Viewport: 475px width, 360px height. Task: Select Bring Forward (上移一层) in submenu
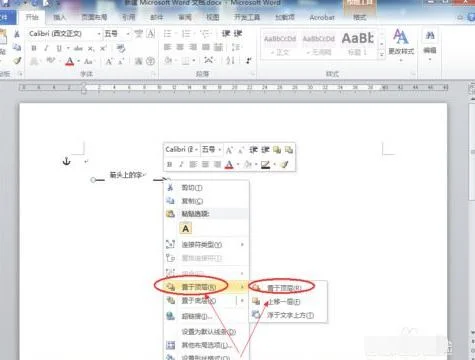pyautogui.click(x=289, y=302)
